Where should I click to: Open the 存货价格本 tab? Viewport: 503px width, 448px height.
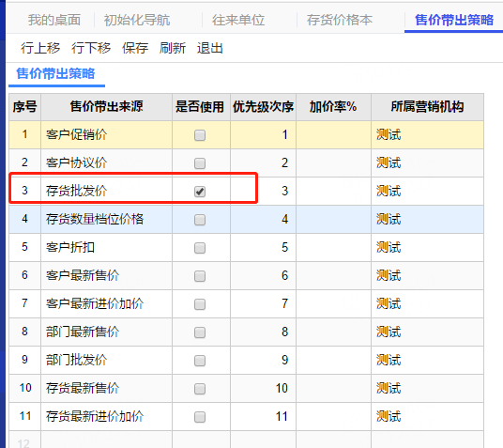click(x=340, y=20)
